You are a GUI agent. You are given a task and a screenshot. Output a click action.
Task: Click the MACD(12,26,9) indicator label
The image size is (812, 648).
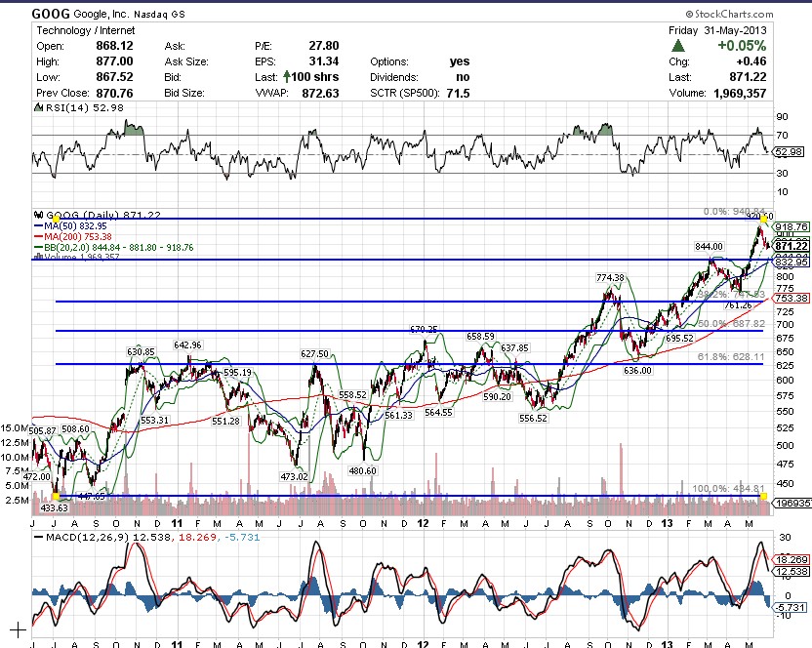point(88,536)
